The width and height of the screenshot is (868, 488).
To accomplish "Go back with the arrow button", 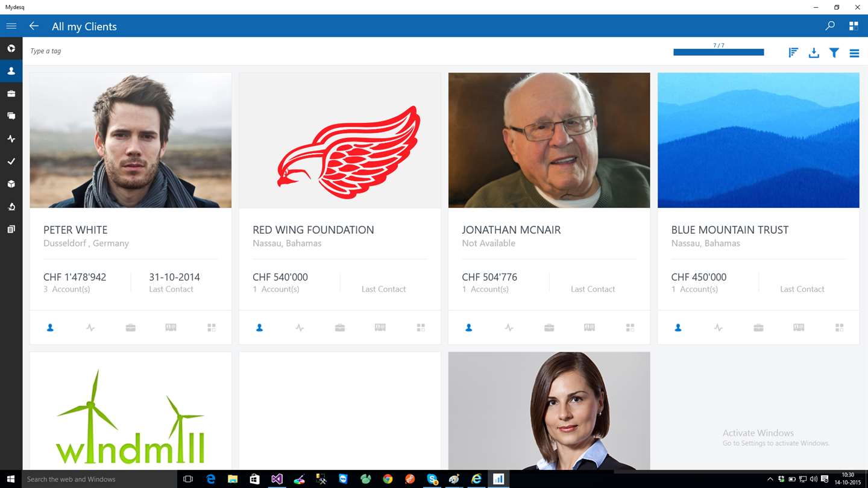I will (34, 26).
